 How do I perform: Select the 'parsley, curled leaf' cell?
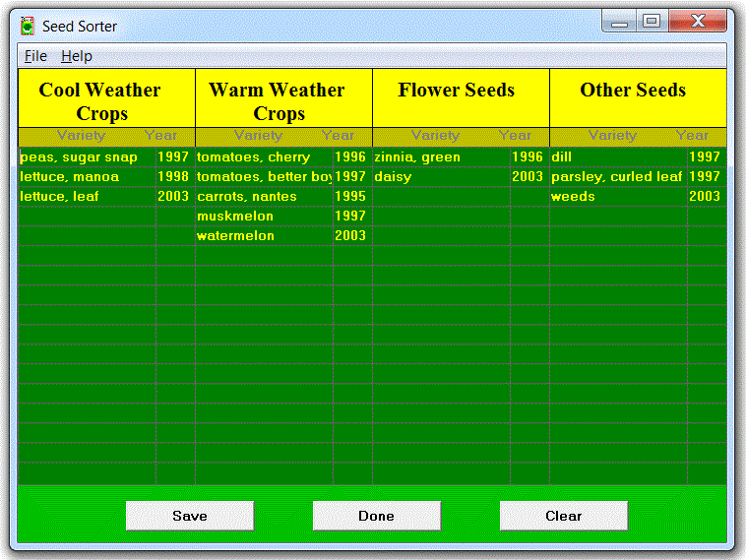(x=618, y=176)
